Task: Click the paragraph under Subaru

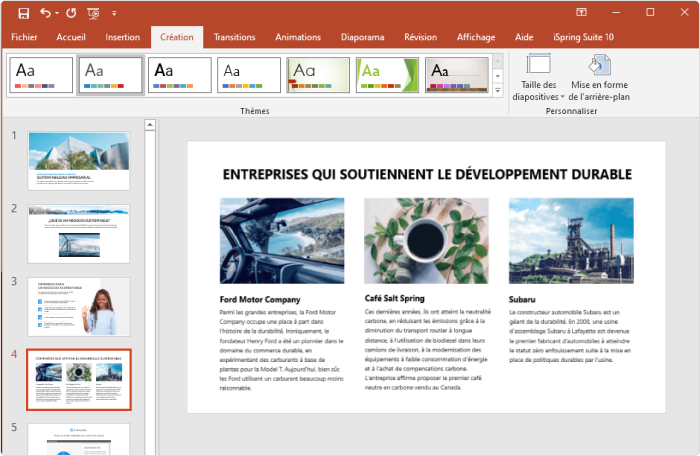Action: pos(570,336)
